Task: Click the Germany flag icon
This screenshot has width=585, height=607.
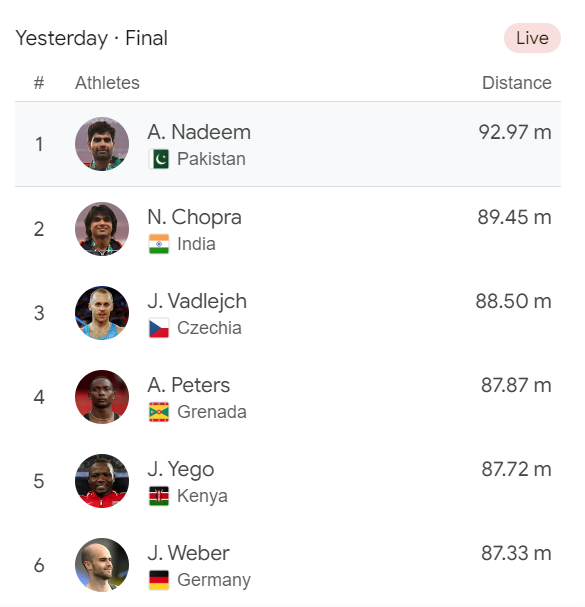Action: point(159,580)
